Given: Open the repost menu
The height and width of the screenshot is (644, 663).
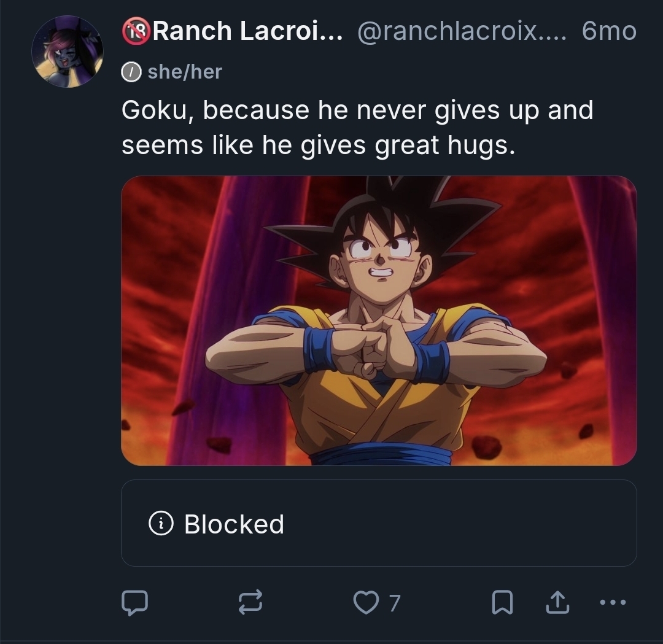Looking at the screenshot, I should click(250, 602).
